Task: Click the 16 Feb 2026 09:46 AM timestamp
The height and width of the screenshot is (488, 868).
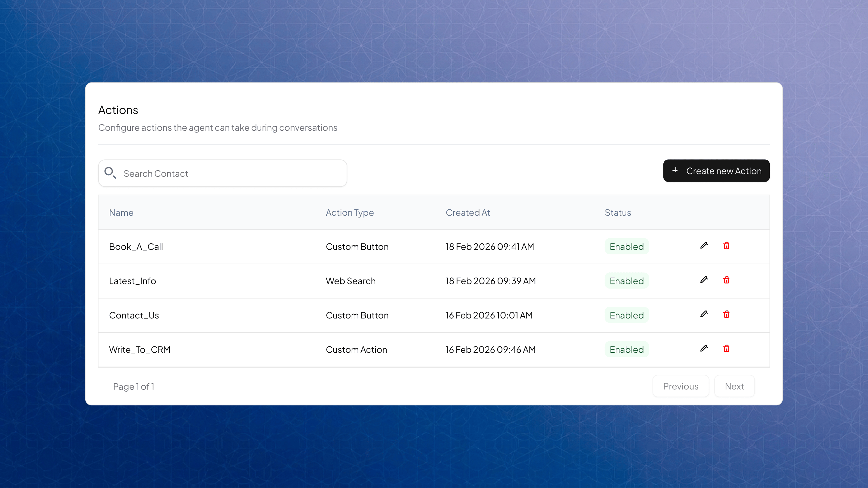Action: coord(491,349)
